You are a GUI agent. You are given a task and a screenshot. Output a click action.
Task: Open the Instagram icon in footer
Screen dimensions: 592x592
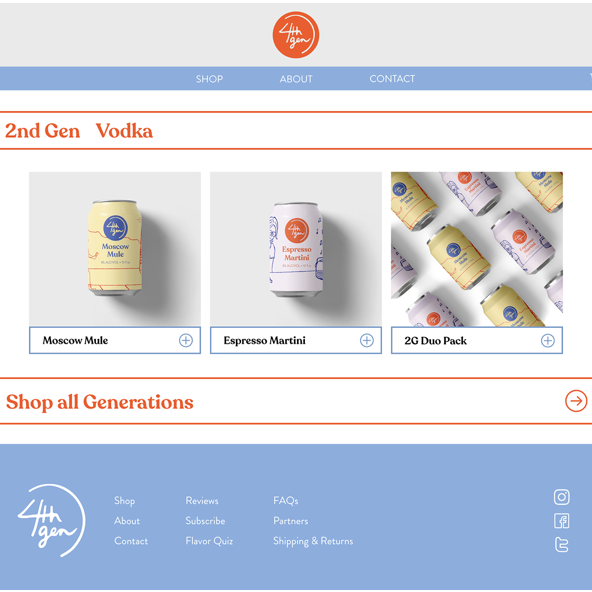[x=561, y=497]
